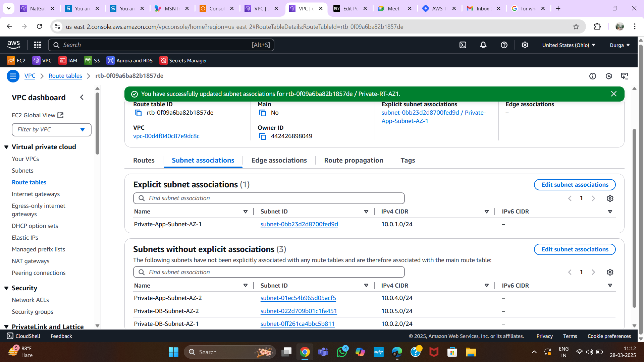The width and height of the screenshot is (644, 362).
Task: Open the EC2 service shortcut
Action: (x=16, y=61)
